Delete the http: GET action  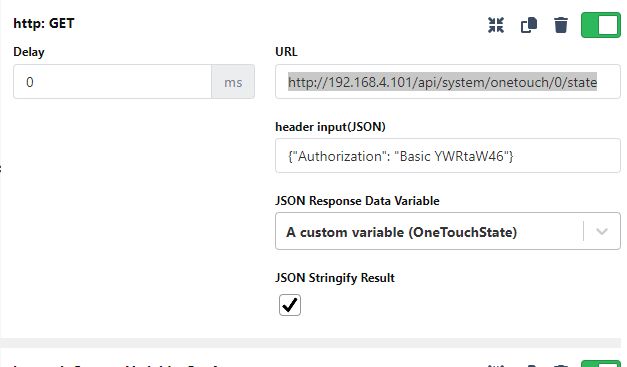tap(561, 25)
